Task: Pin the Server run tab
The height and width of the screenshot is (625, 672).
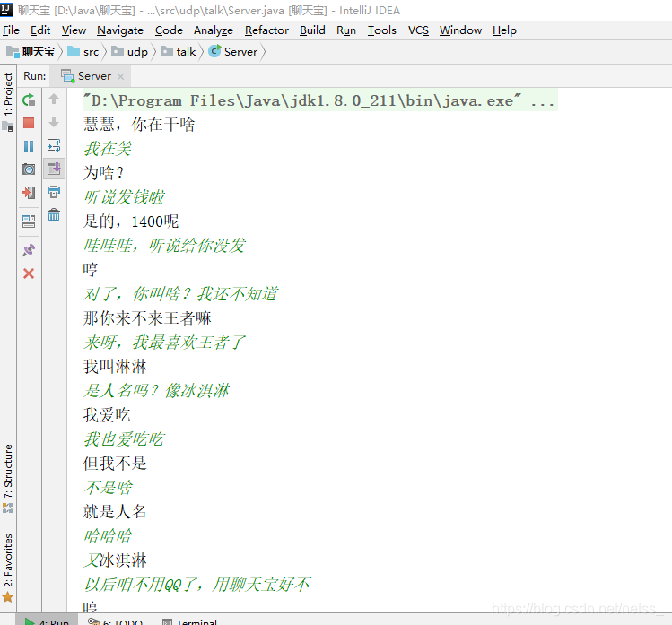Action: 29,250
